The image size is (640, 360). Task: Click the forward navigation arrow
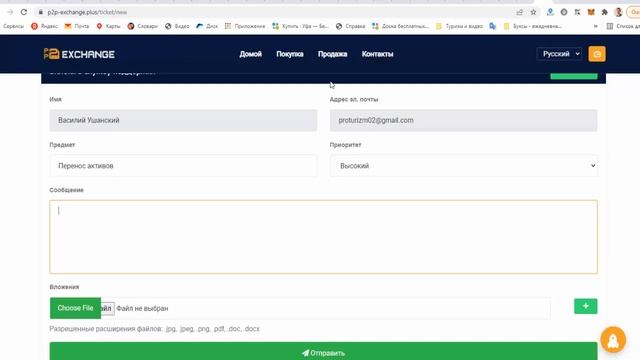[10, 12]
